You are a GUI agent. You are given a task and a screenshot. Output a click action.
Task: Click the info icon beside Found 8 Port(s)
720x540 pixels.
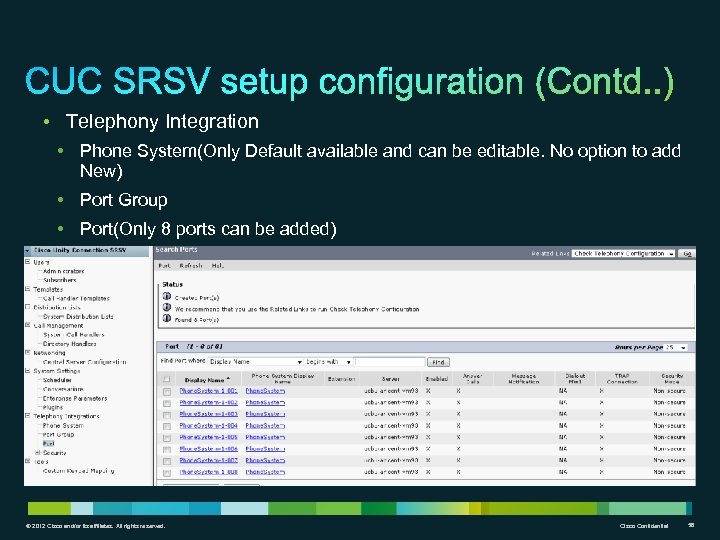click(x=167, y=318)
